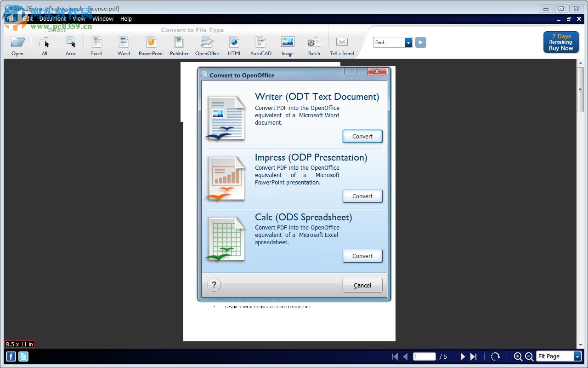This screenshot has width=588, height=368.
Task: Zoom in with magnifier plus icon
Action: point(518,356)
